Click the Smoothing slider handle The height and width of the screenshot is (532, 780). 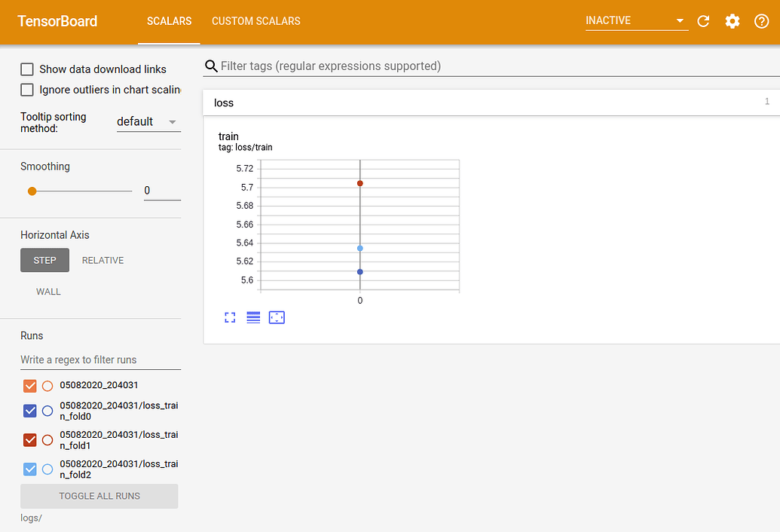[x=32, y=191]
